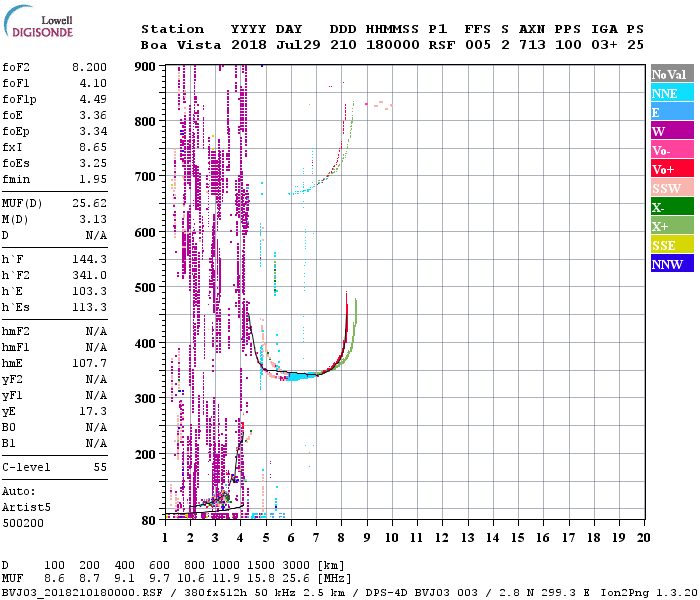Viewport: 700px width, 600px height.
Task: Click the foF1p value 4.49
Action: [x=93, y=99]
